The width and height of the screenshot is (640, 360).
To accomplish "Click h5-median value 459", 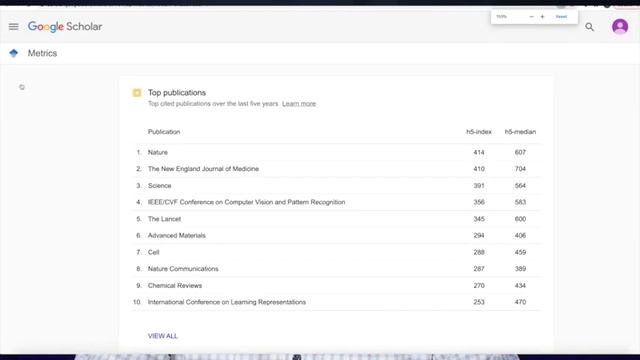I will 520,252.
